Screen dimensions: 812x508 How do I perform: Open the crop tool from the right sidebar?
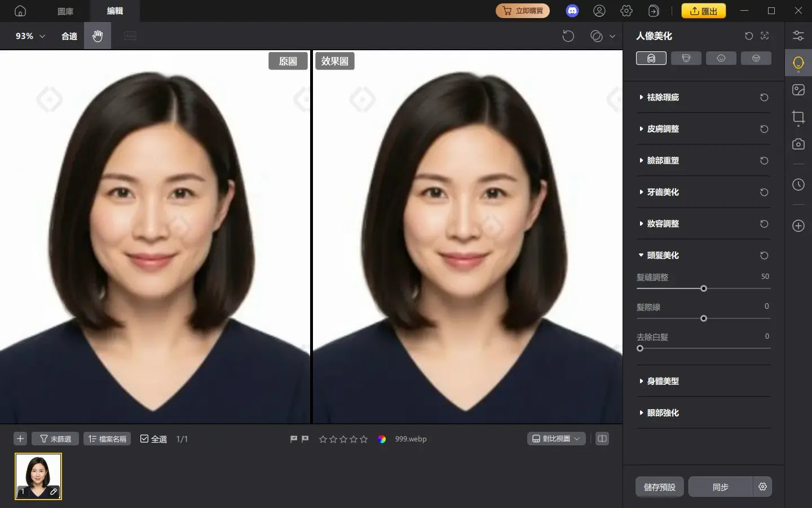click(798, 117)
